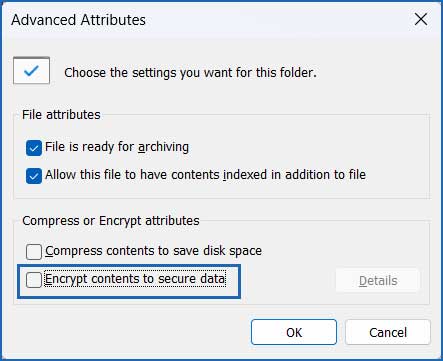443x361 pixels.
Task: Click the white checkmark inside the indexing checkbox
Action: pos(34,176)
